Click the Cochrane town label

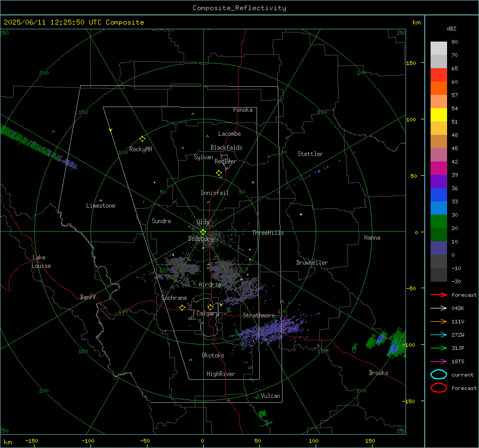pos(174,298)
